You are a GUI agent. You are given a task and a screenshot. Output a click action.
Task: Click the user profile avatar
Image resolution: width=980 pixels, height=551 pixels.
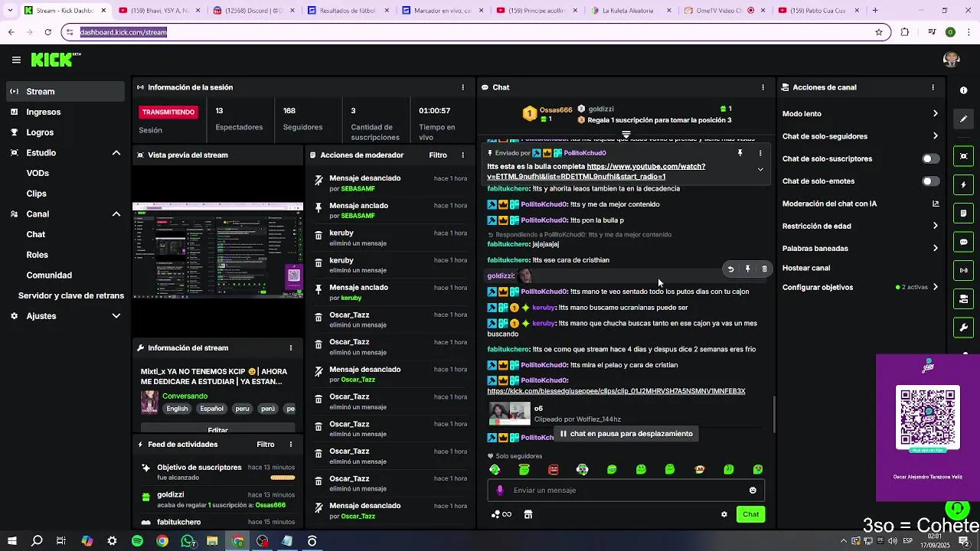click(x=952, y=60)
